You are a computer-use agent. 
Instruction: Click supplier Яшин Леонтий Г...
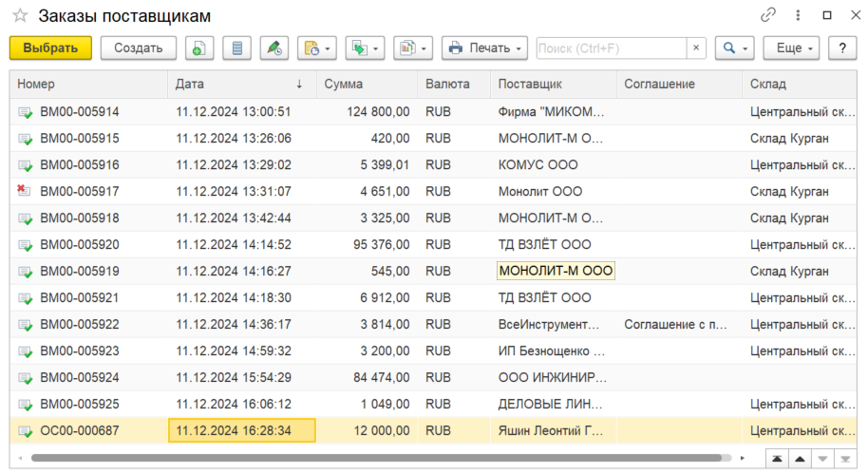click(551, 431)
